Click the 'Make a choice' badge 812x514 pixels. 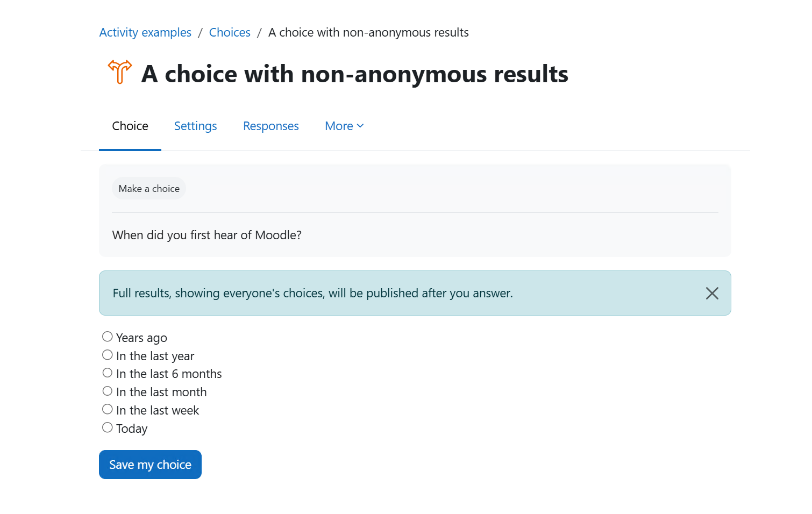pyautogui.click(x=149, y=189)
